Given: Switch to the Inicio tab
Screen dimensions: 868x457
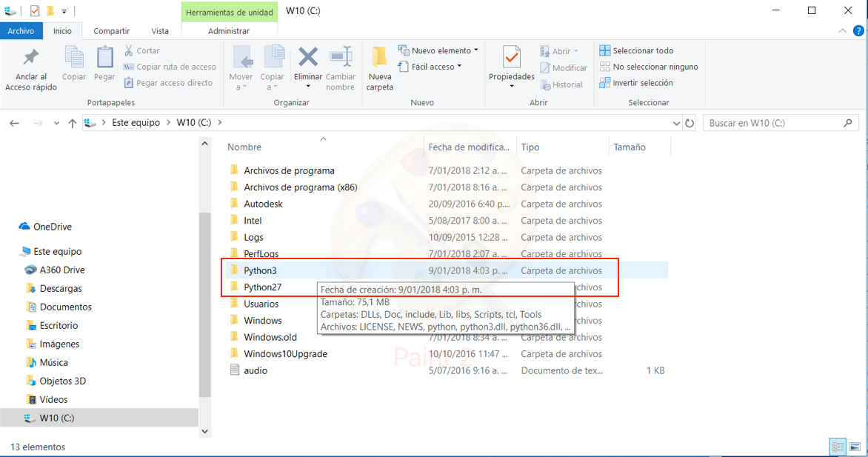Looking at the screenshot, I should pyautogui.click(x=62, y=31).
